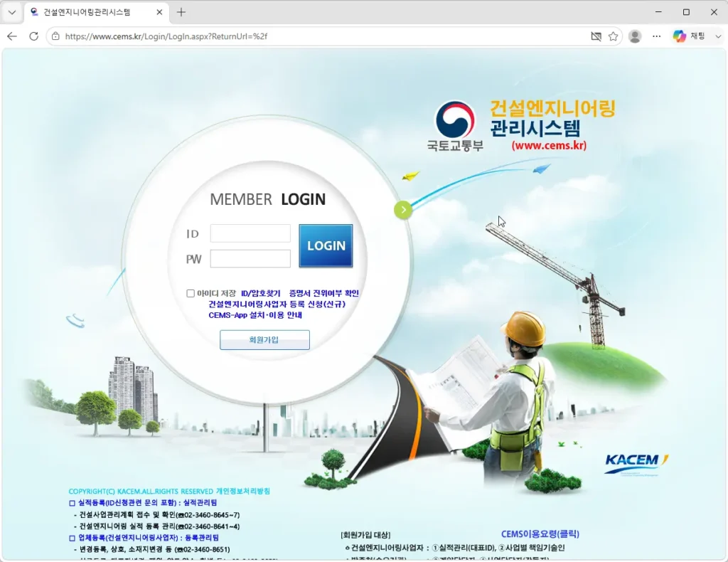Screen dimensions: 728x562
Task: Maximize the browser window
Action: click(x=686, y=12)
